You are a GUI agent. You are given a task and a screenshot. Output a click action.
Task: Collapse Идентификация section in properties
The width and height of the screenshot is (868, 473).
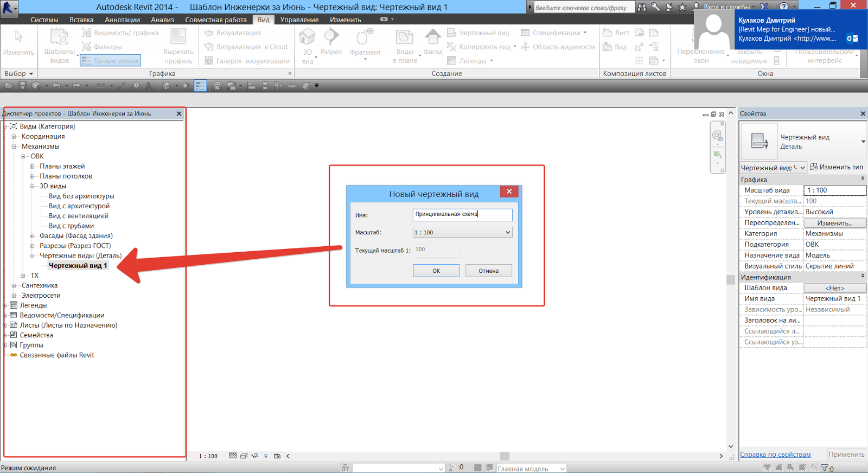pyautogui.click(x=863, y=277)
